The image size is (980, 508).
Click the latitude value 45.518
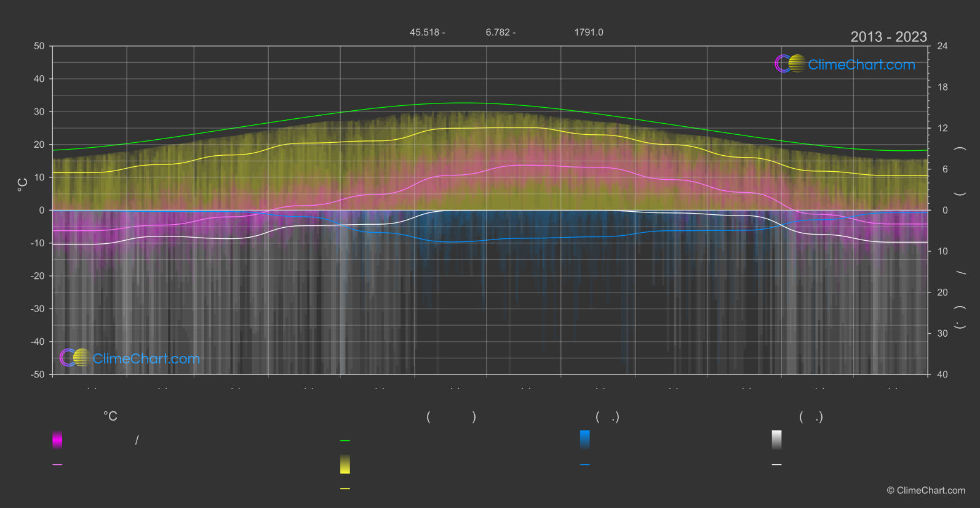click(424, 33)
